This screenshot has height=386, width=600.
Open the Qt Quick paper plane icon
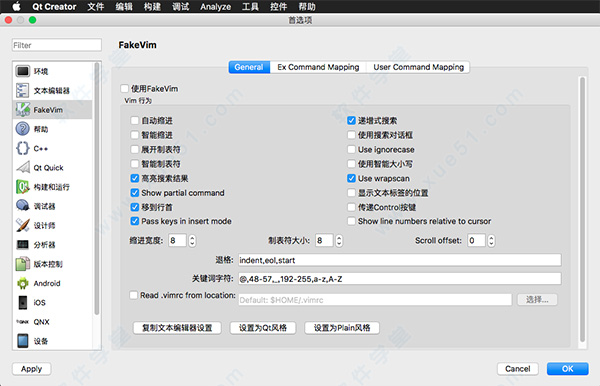[x=23, y=168]
